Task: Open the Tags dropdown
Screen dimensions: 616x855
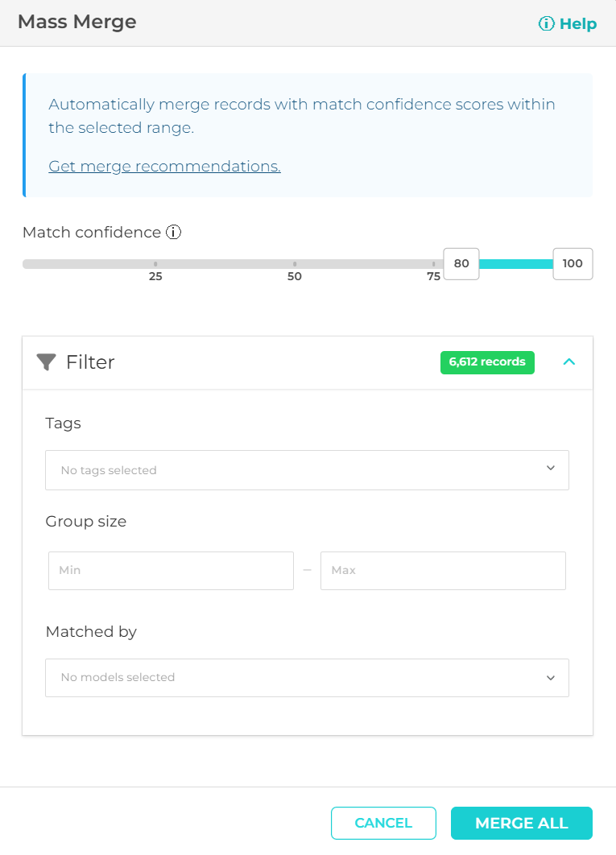Action: coord(307,470)
